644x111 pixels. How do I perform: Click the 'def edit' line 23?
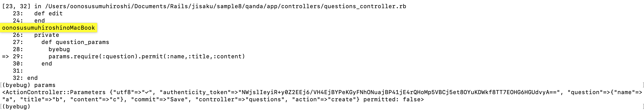pyautogui.click(x=48, y=14)
